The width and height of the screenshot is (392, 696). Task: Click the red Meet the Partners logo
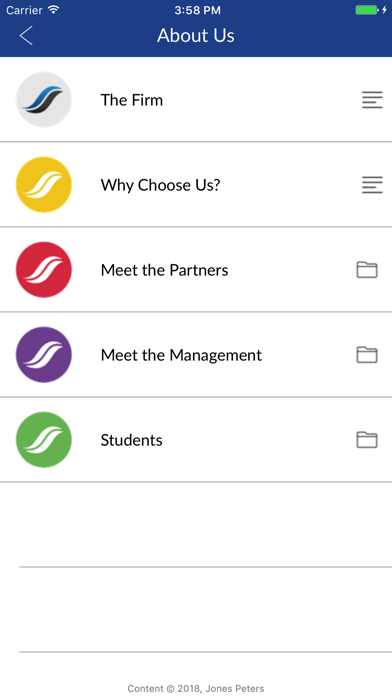click(44, 270)
